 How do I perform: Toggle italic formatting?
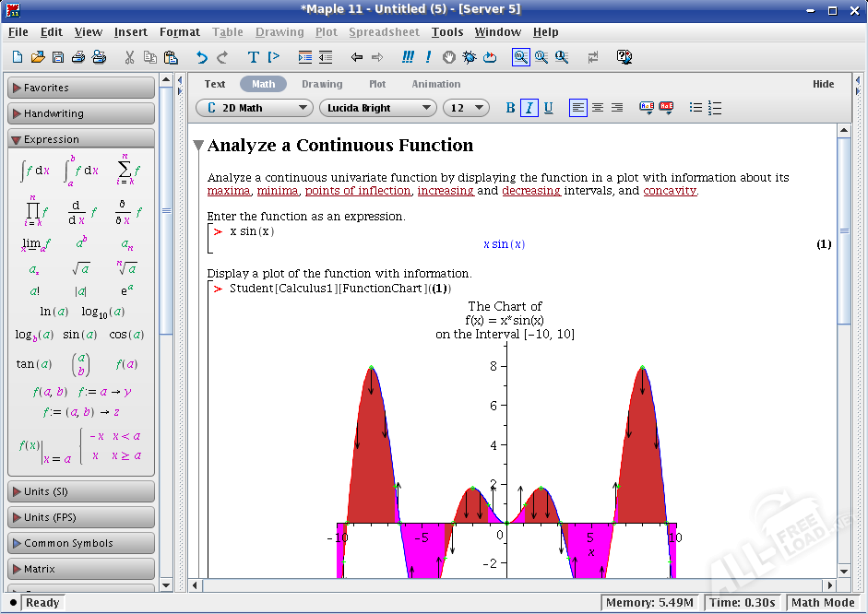(x=529, y=108)
